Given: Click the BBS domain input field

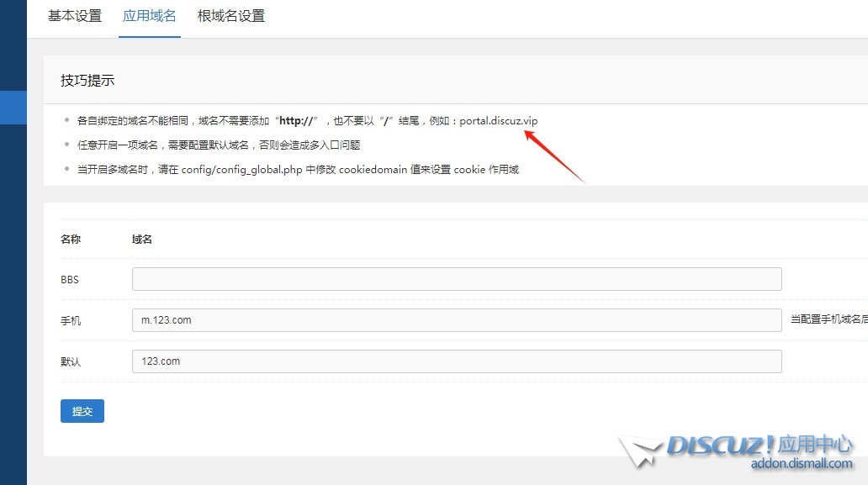Looking at the screenshot, I should click(x=457, y=279).
